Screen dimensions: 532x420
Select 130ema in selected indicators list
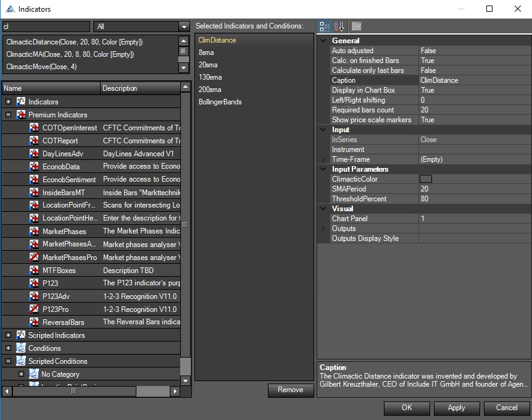[x=210, y=77]
